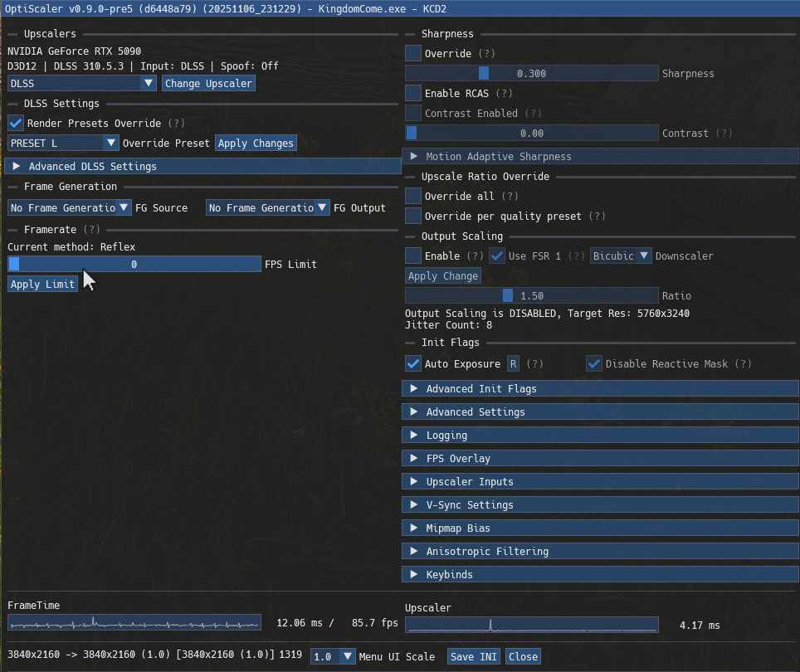Image resolution: width=800 pixels, height=672 pixels.
Task: Click help (?) next to Contrast label
Action: (x=724, y=133)
